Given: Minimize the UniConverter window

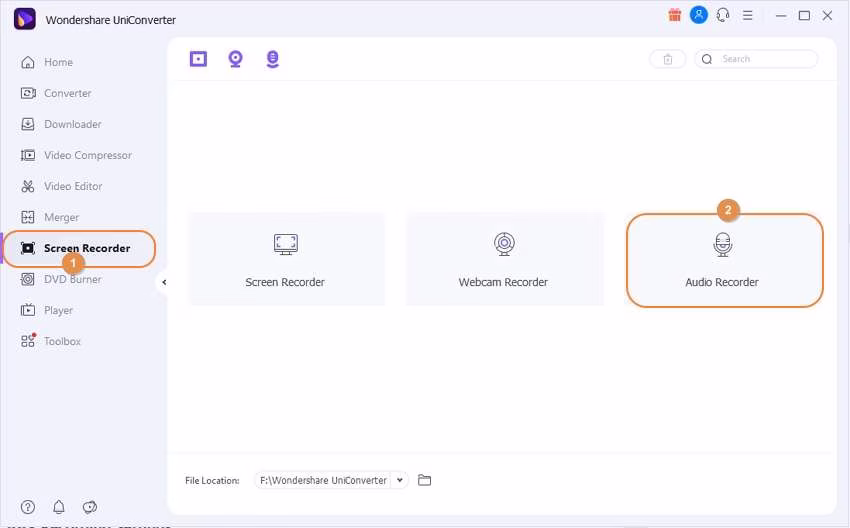Looking at the screenshot, I should 781,16.
